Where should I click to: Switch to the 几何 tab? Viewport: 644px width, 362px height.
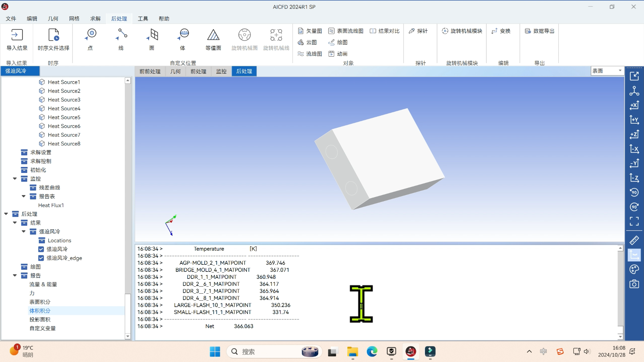175,71
